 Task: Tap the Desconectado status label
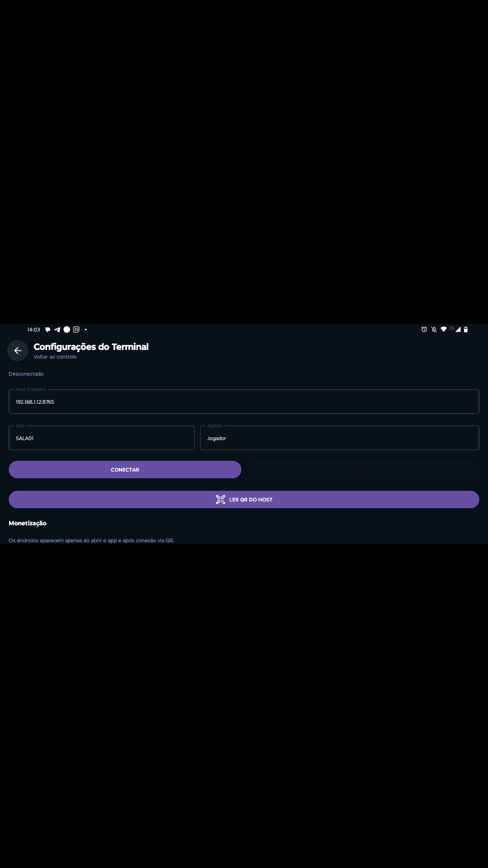26,374
